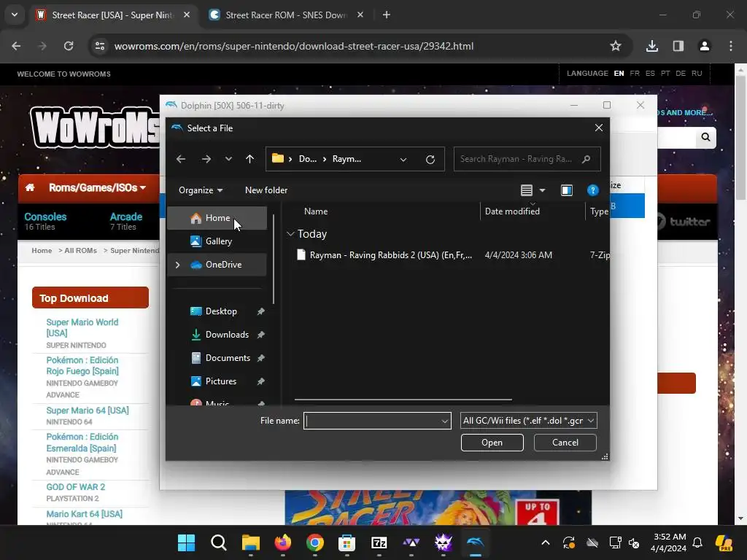This screenshot has height=560, width=747.
Task: Open GOD OF WAR 2 link
Action: [x=76, y=486]
